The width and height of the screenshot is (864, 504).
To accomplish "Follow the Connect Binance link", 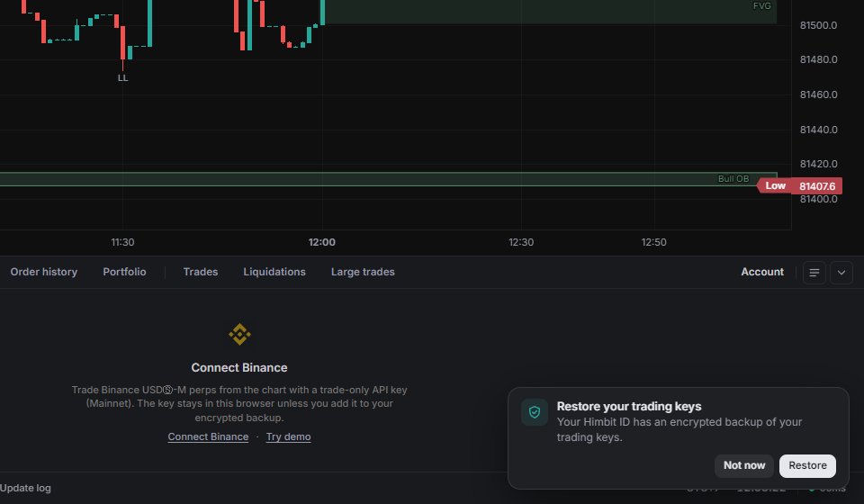I will [x=208, y=436].
